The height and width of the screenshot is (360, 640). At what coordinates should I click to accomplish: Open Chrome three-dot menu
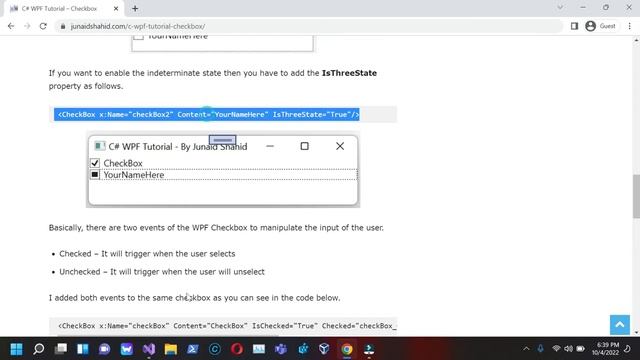point(629,26)
